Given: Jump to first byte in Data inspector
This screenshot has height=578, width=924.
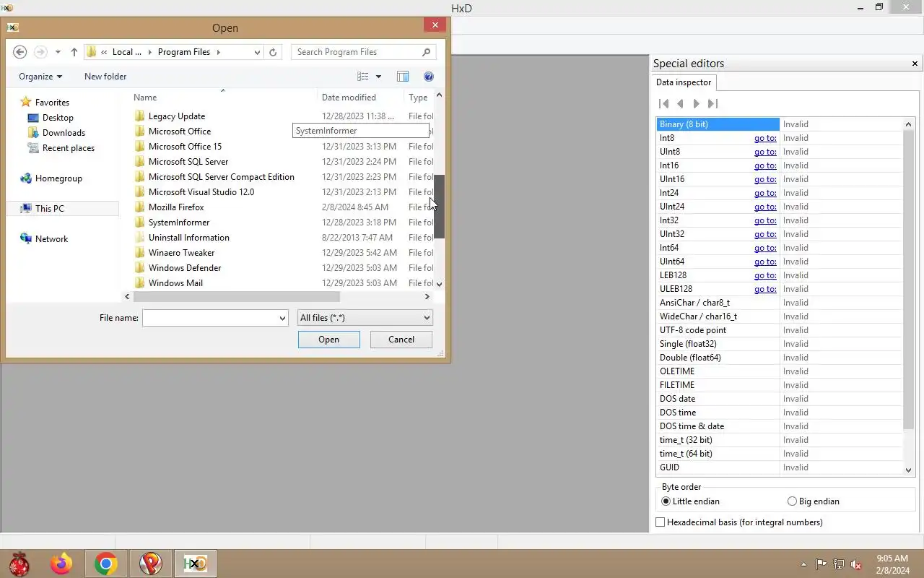Looking at the screenshot, I should click(x=664, y=104).
